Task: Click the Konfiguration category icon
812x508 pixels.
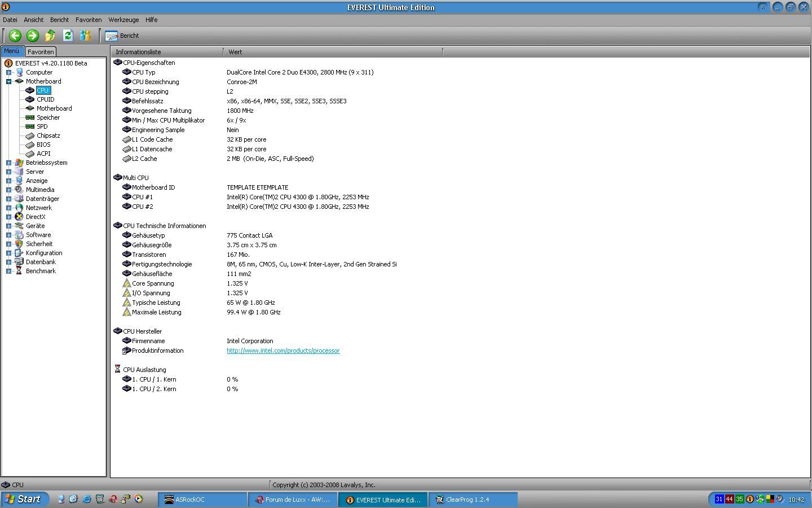Action: pyautogui.click(x=19, y=253)
